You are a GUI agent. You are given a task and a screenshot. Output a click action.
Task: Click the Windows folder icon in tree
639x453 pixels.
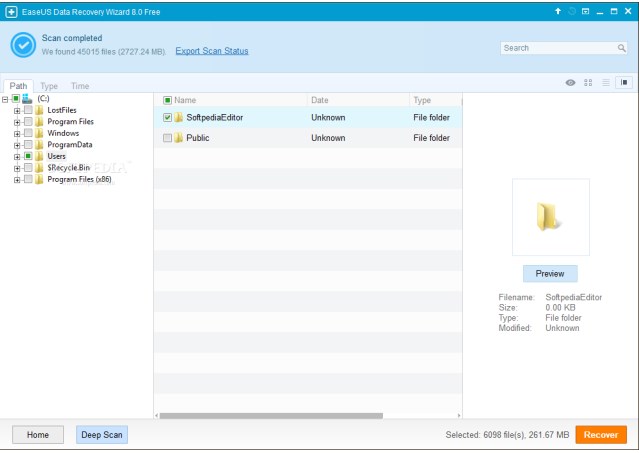pyautogui.click(x=40, y=133)
